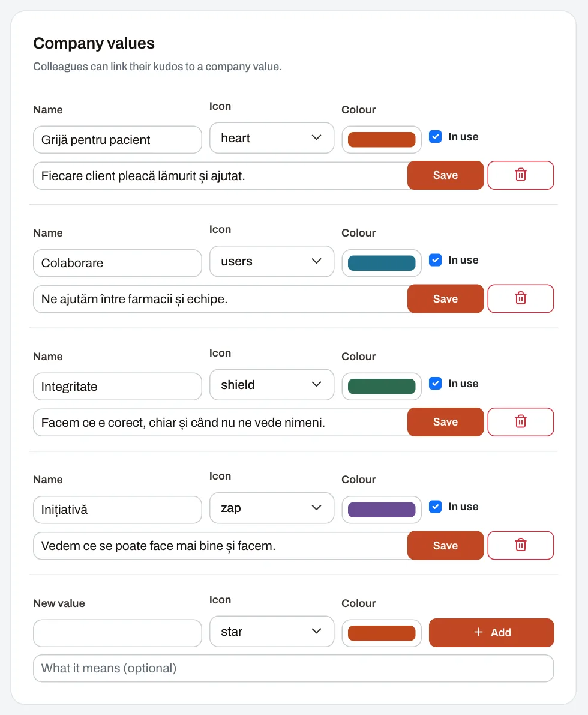Screen dimensions: 588x715
Task: Uncheck In use for Inițiativă
Action: [x=436, y=507]
